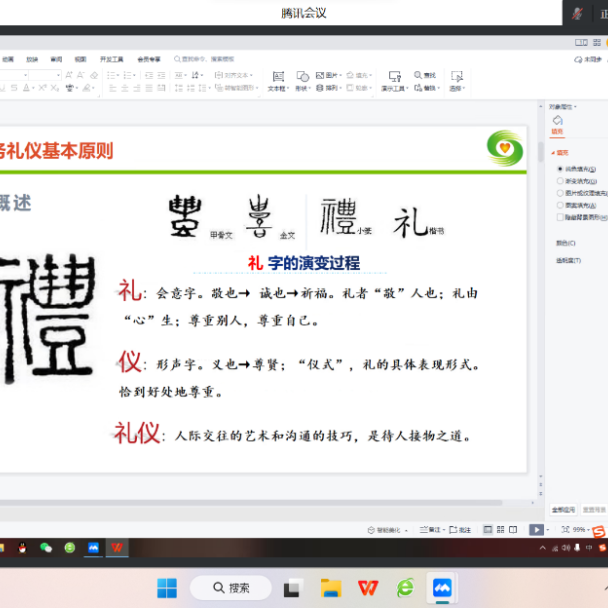Click the 透明度 transparency control in fill panel
The image size is (608, 608).
pos(568,260)
